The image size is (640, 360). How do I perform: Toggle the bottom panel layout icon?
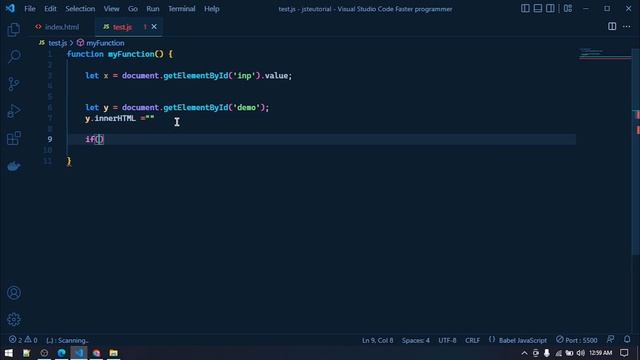click(x=538, y=9)
